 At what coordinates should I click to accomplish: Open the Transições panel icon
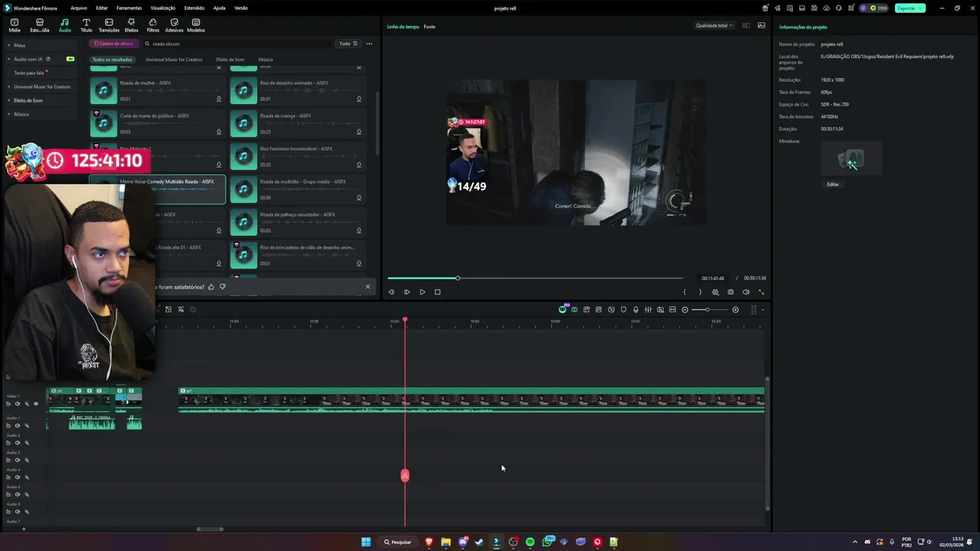109,25
